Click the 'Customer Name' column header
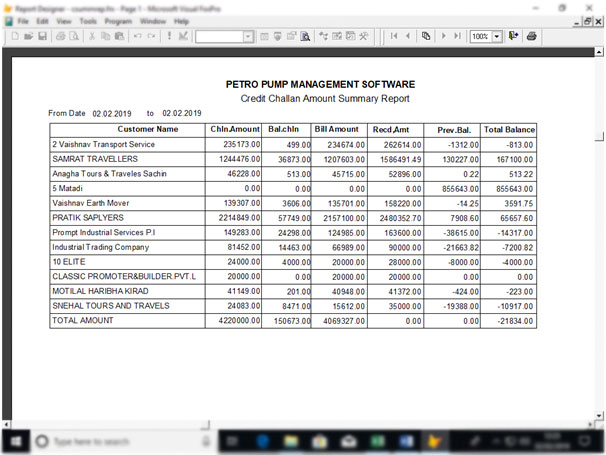Image resolution: width=606 pixels, height=455 pixels. [148, 129]
